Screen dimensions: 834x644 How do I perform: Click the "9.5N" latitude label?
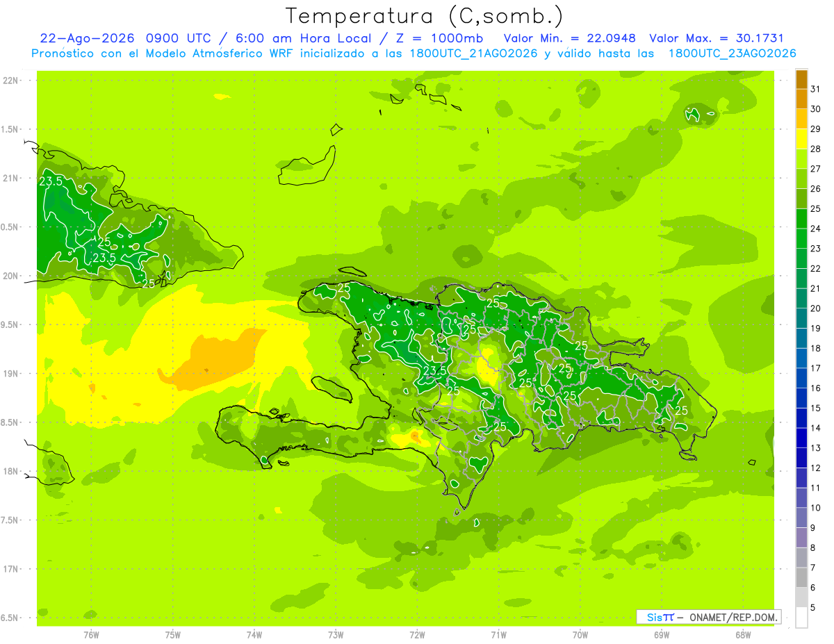coord(10,325)
